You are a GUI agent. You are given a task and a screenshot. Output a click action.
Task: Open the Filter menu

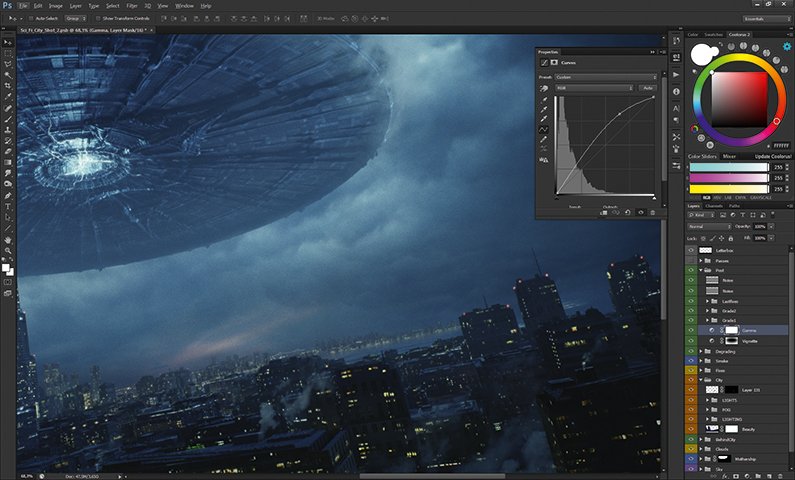pyautogui.click(x=132, y=6)
